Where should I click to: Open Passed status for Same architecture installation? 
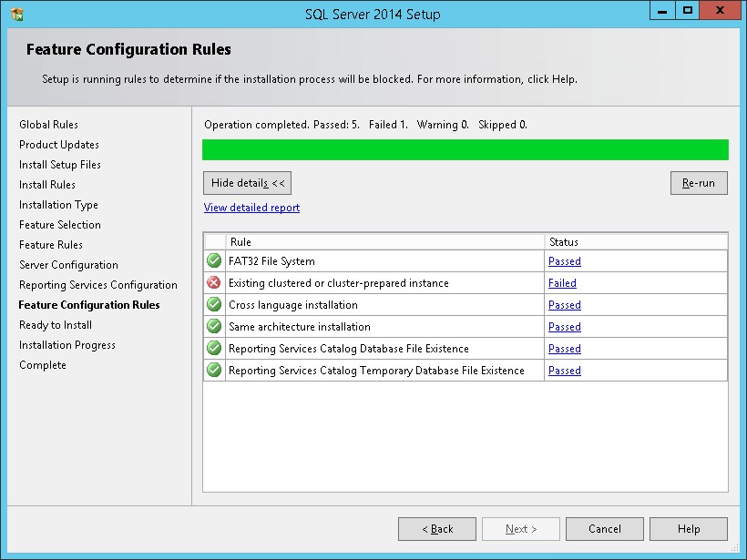(565, 327)
